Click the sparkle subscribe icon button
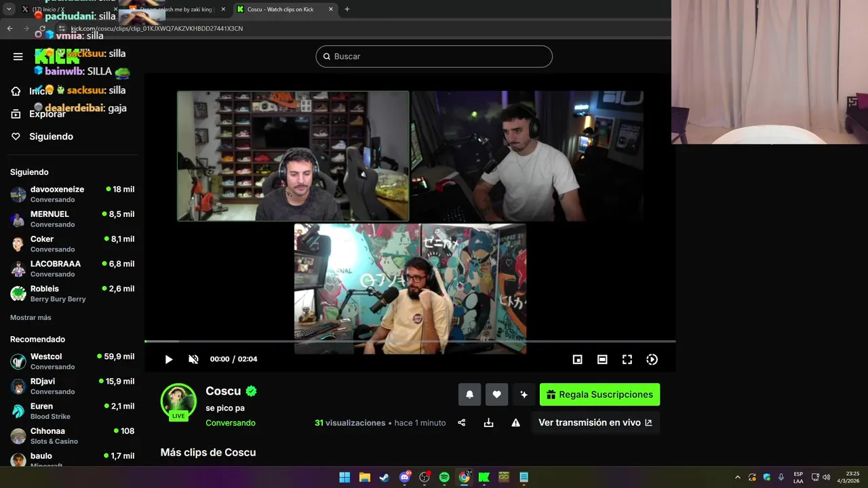This screenshot has width=868, height=488. pyautogui.click(x=524, y=394)
